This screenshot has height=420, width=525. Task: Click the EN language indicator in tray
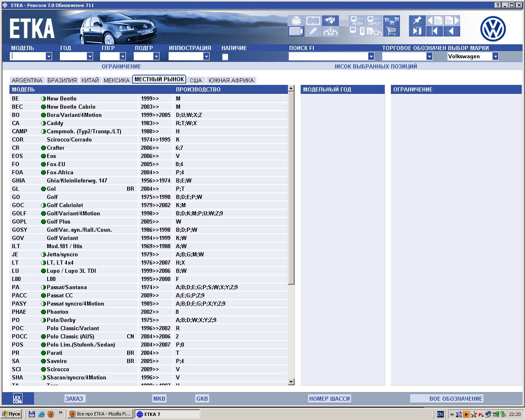[440, 414]
